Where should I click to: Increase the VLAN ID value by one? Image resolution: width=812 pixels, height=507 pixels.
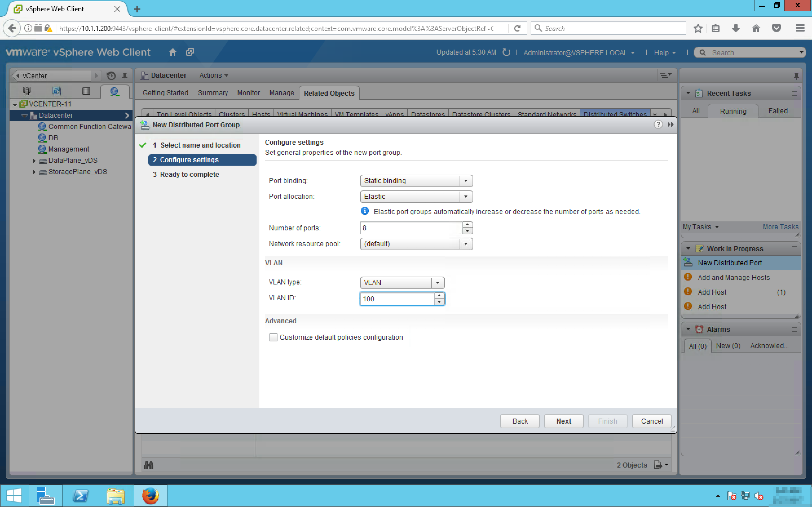point(439,295)
